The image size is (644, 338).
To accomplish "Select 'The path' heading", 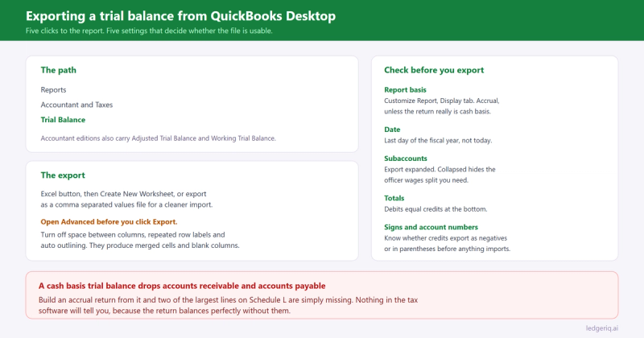I will [x=58, y=70].
